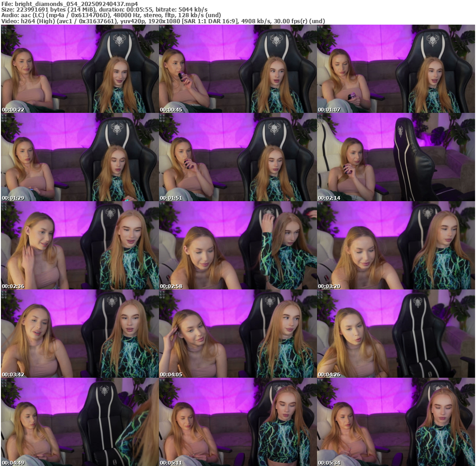Pick the thumbnail frame stamped 00:03:42

pos(79,334)
